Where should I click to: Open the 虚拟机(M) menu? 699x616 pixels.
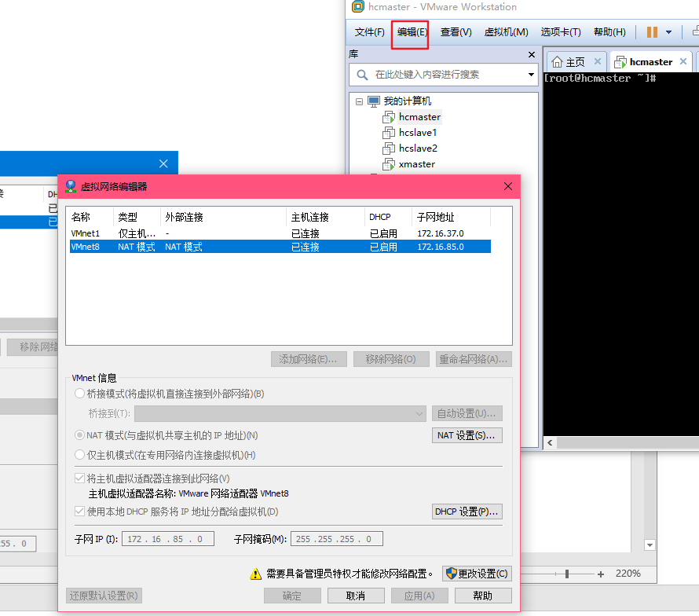(x=506, y=32)
